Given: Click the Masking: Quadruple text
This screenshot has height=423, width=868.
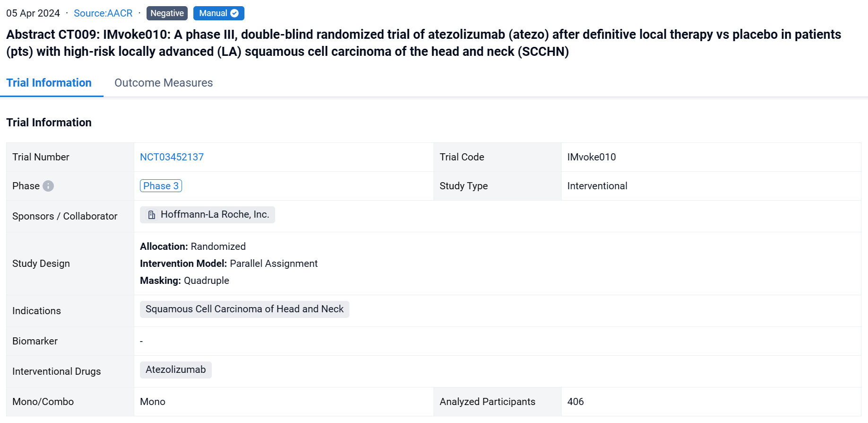Looking at the screenshot, I should [184, 281].
